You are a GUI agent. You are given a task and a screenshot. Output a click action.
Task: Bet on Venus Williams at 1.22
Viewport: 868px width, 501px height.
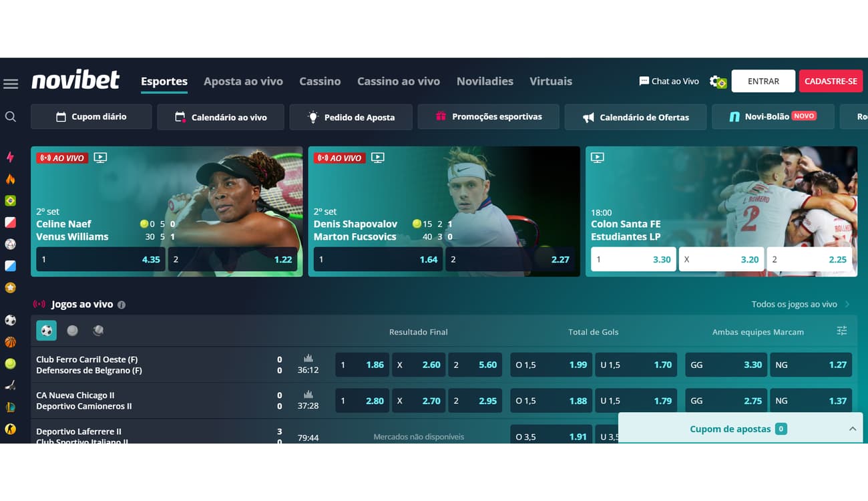[x=233, y=259]
